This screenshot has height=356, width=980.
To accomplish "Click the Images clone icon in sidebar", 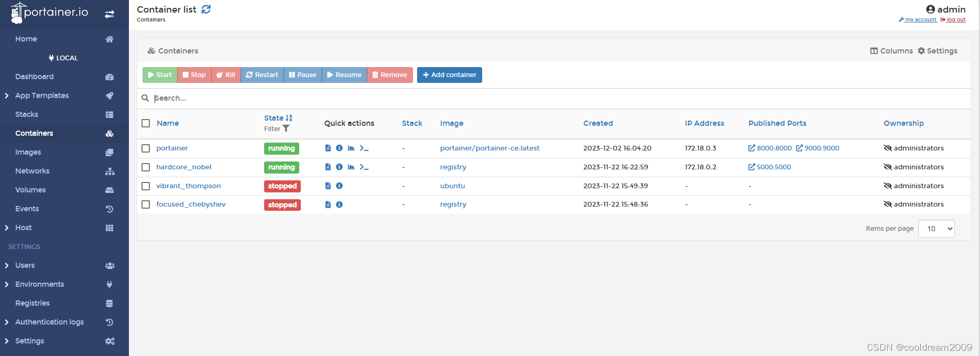I will coord(110,152).
